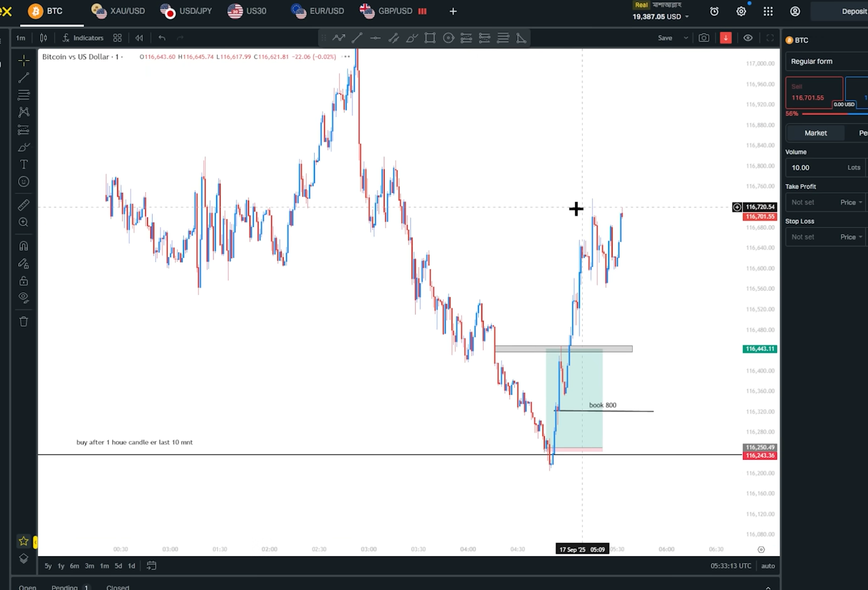Click the Go to date calendar icon
This screenshot has width=868, height=590.
[x=151, y=566]
